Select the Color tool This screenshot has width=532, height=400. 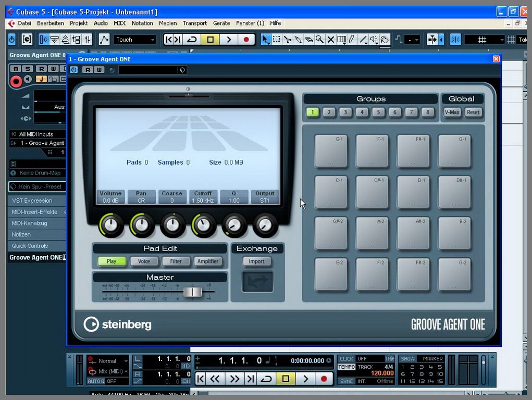[385, 40]
